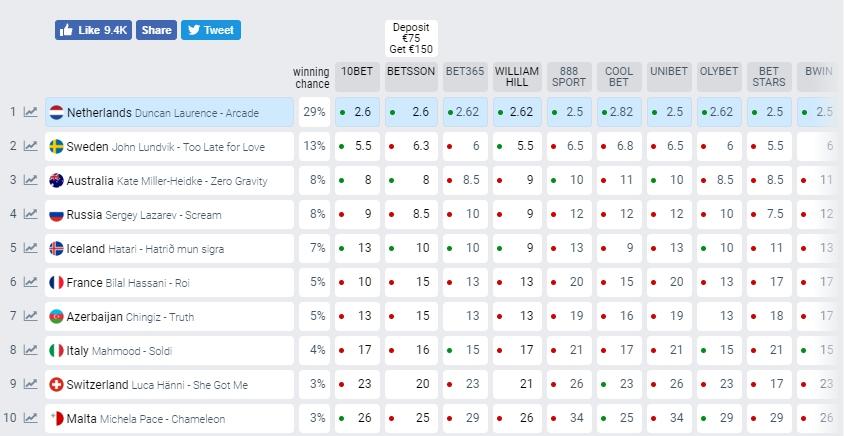
Task: Click the Facebook Share button
Action: (156, 30)
